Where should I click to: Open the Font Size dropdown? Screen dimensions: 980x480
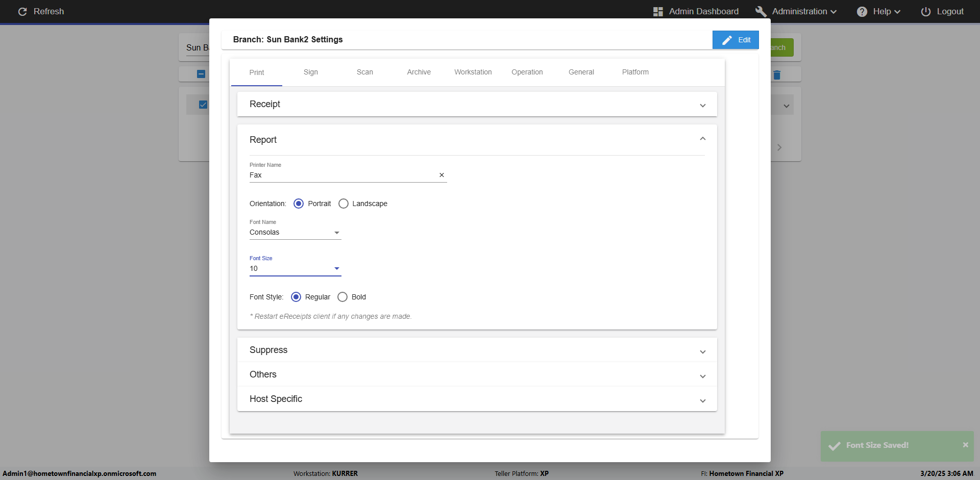click(295, 269)
